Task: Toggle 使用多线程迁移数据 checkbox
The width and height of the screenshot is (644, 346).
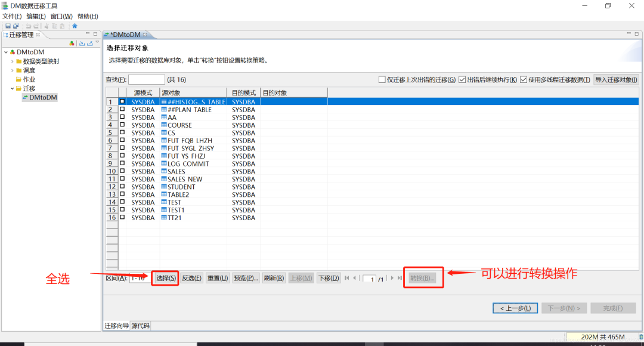Action: 524,79
